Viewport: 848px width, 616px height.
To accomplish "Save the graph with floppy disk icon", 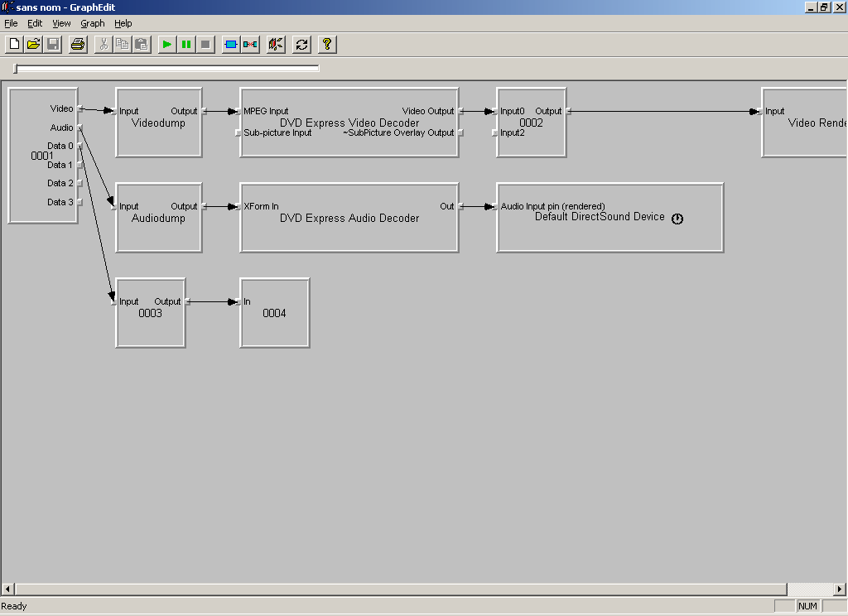I will tap(53, 45).
